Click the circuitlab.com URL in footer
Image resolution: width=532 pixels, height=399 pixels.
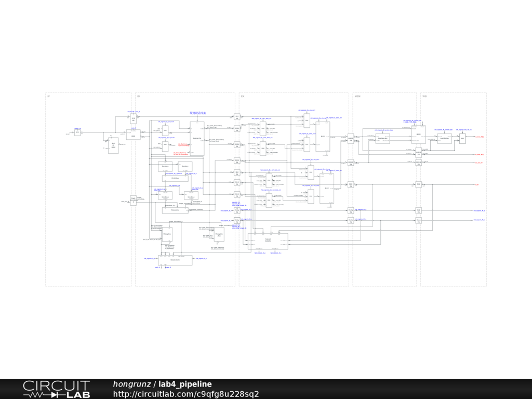185,394
